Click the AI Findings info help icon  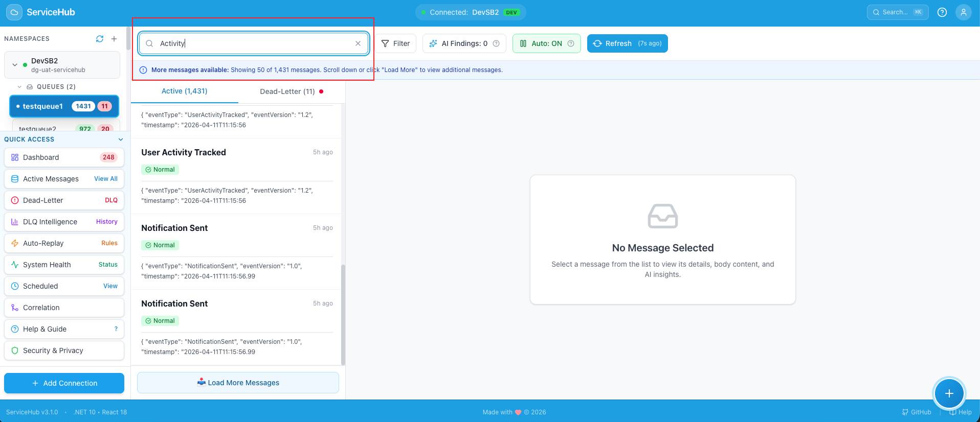(x=496, y=43)
